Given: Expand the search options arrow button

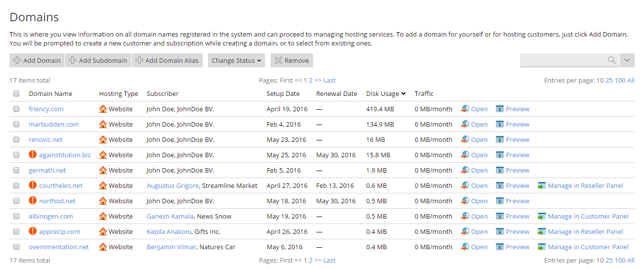Looking at the screenshot, I should [x=627, y=60].
